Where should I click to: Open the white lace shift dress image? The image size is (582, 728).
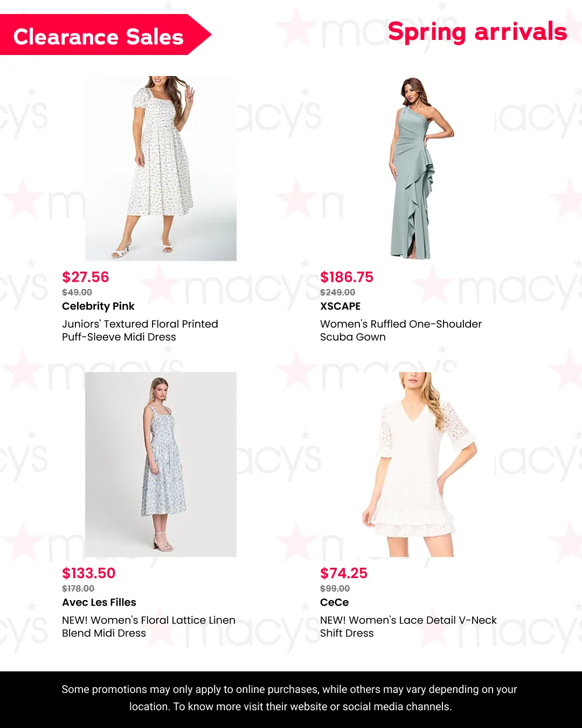pos(419,464)
